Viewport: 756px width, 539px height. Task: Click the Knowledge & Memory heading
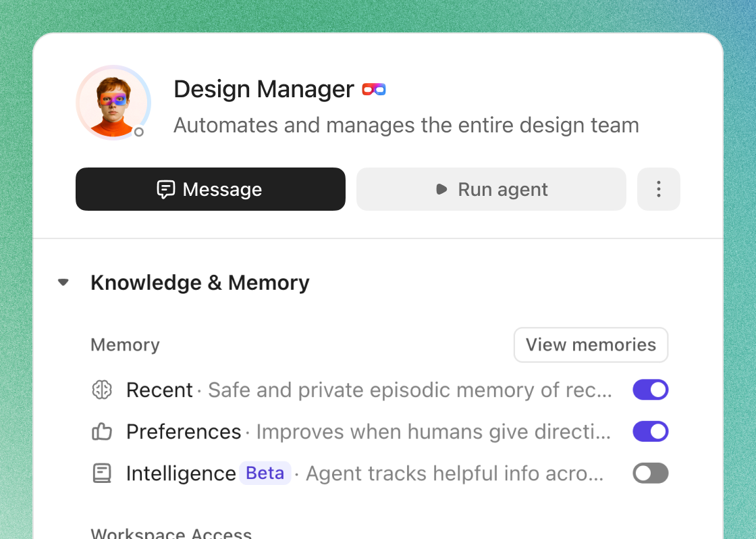200,282
